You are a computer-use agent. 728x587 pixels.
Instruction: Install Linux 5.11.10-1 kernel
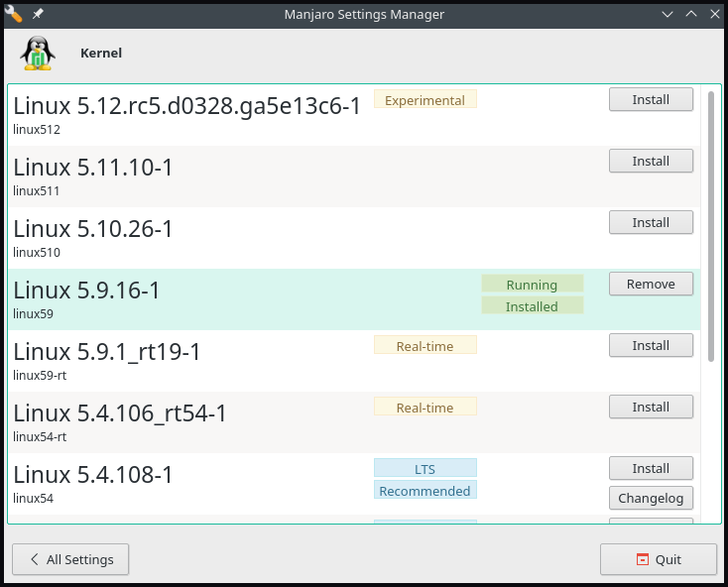tap(651, 161)
